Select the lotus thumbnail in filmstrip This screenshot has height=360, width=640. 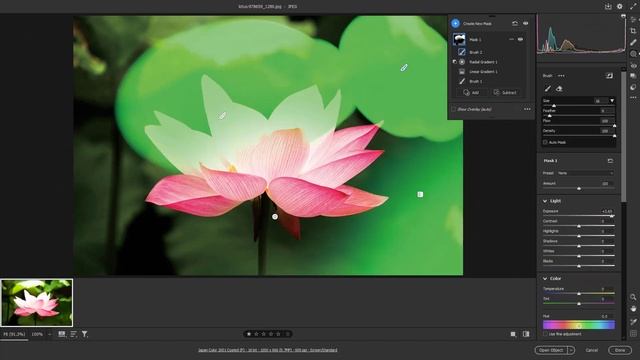pos(37,303)
